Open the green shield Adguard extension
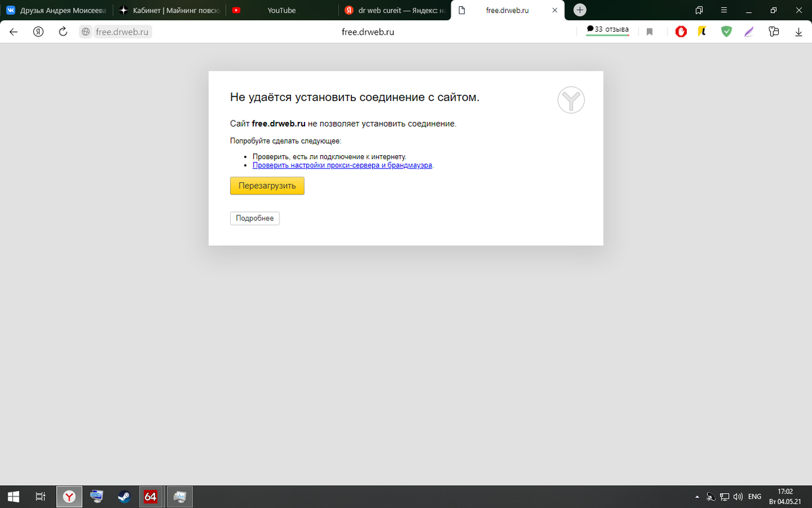 point(726,31)
